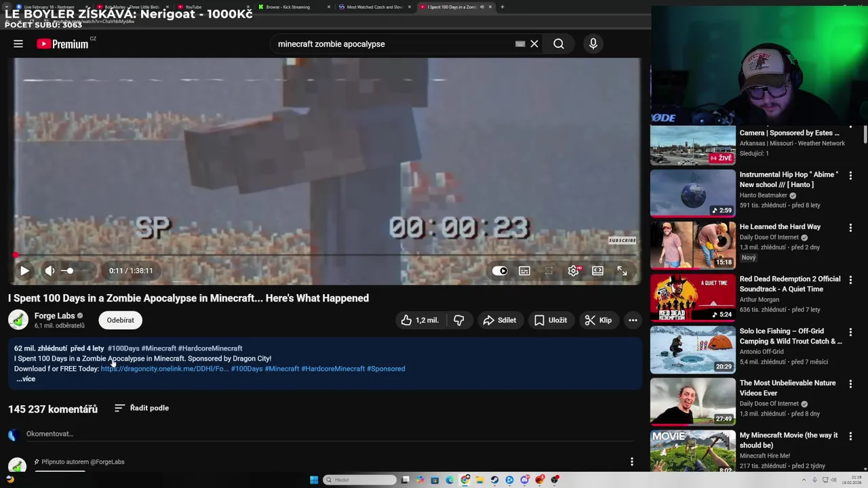Create a clip with the Klip button
Viewport: 868px width, 488px height.
coord(598,320)
